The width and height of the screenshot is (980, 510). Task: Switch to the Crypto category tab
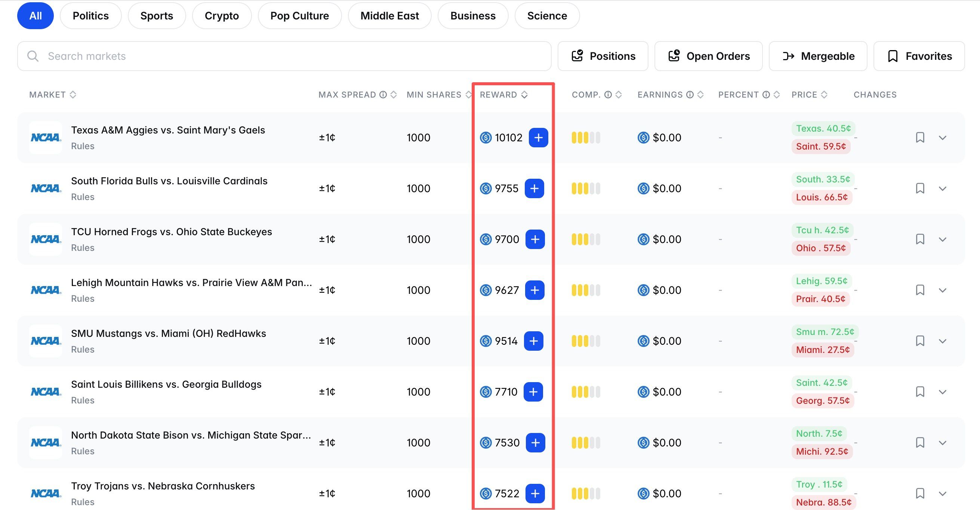point(221,16)
